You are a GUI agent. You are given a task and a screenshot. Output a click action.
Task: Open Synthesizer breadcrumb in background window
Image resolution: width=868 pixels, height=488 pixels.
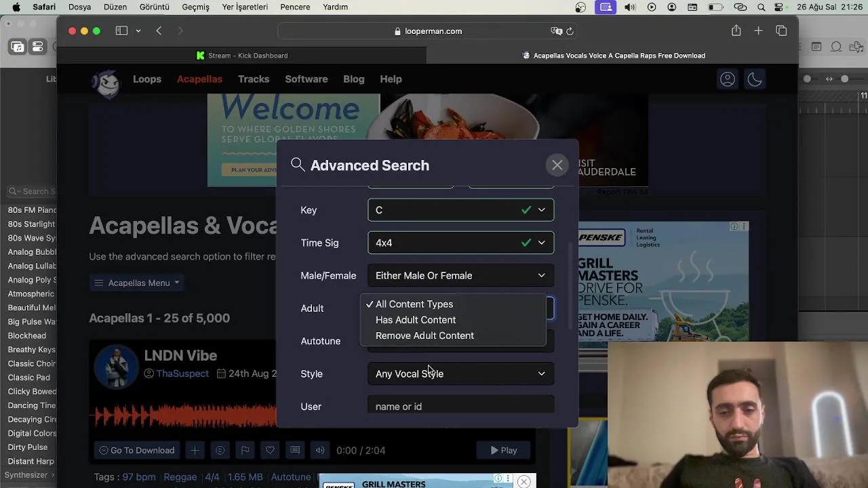pyautogui.click(x=26, y=475)
